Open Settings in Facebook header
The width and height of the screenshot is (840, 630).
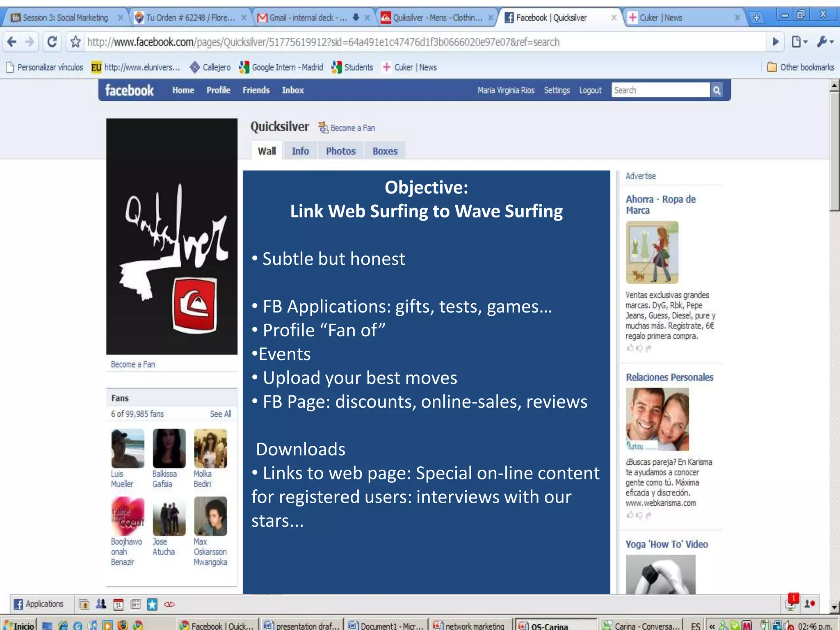point(557,90)
